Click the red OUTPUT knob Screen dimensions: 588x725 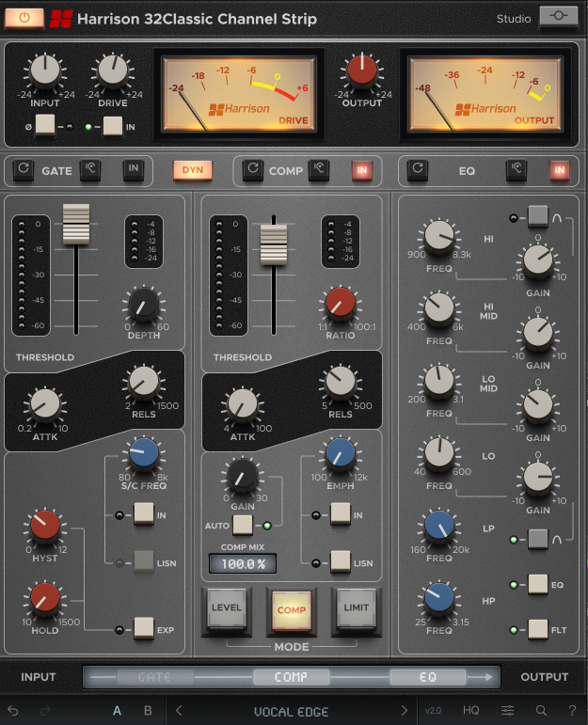click(x=362, y=71)
